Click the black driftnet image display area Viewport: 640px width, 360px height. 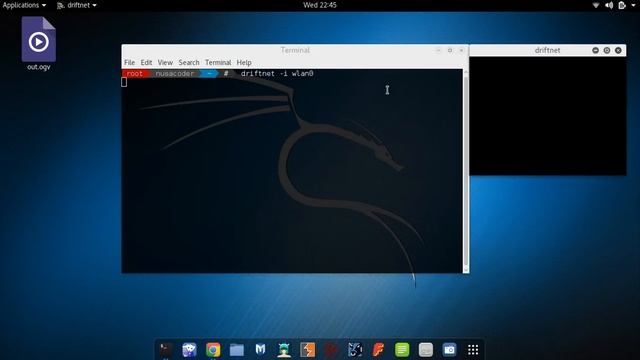tap(547, 116)
